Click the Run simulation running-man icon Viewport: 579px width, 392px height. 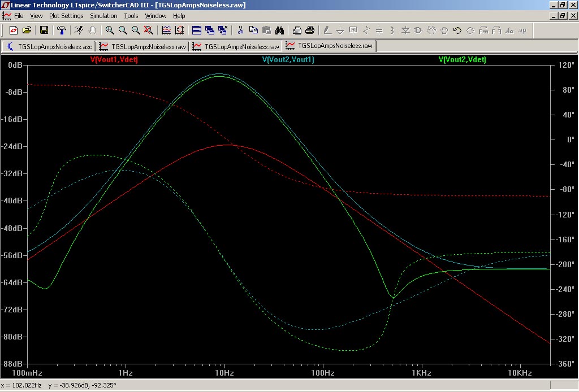pos(78,31)
